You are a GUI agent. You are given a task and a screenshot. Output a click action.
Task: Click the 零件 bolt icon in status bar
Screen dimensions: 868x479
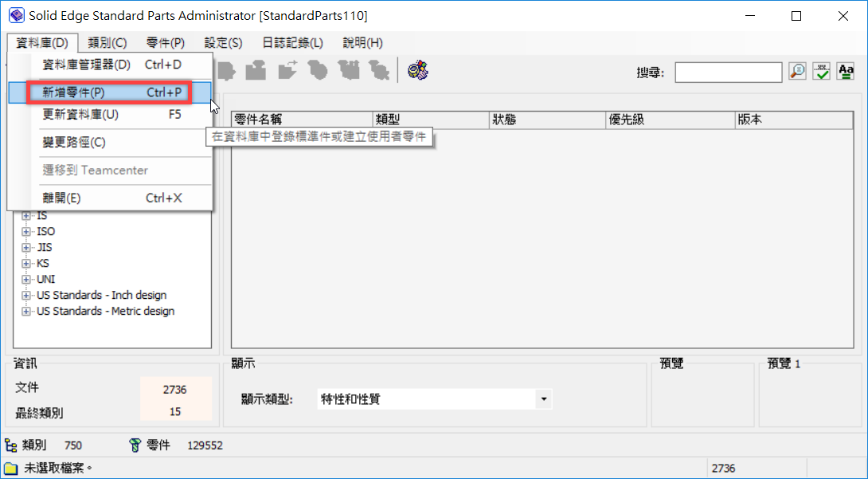(135, 446)
